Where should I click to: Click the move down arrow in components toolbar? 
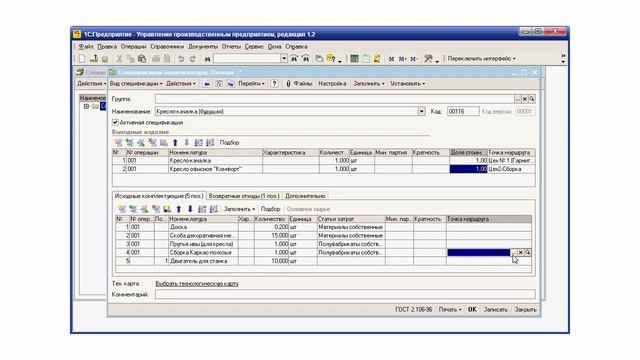[190, 209]
